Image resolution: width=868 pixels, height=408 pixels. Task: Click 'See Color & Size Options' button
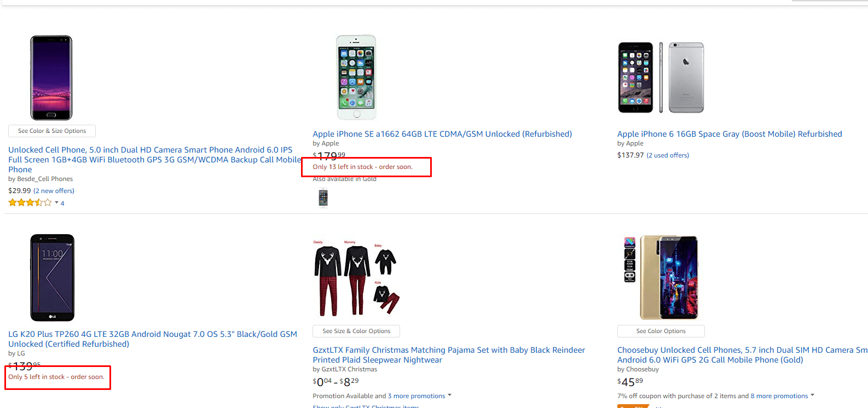[x=52, y=131]
